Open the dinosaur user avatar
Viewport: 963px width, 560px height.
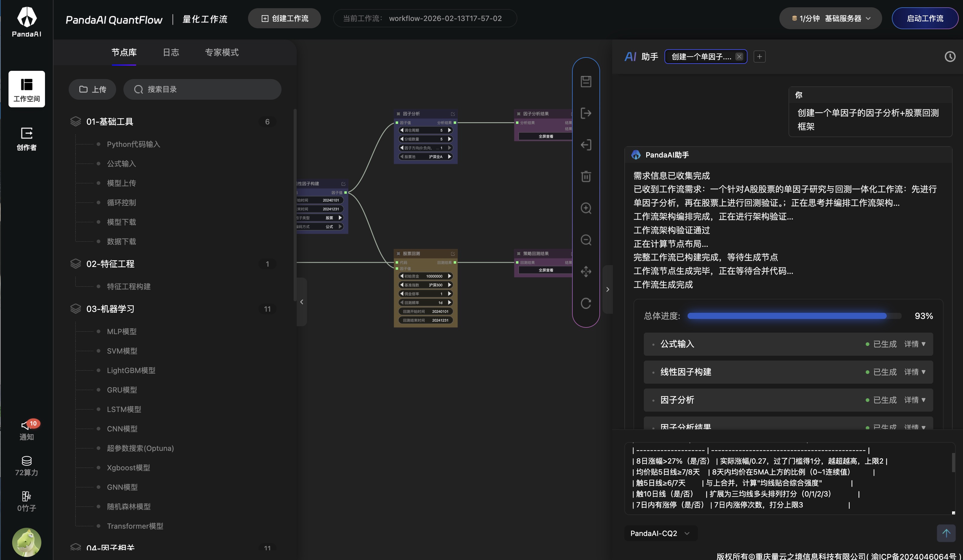[27, 542]
